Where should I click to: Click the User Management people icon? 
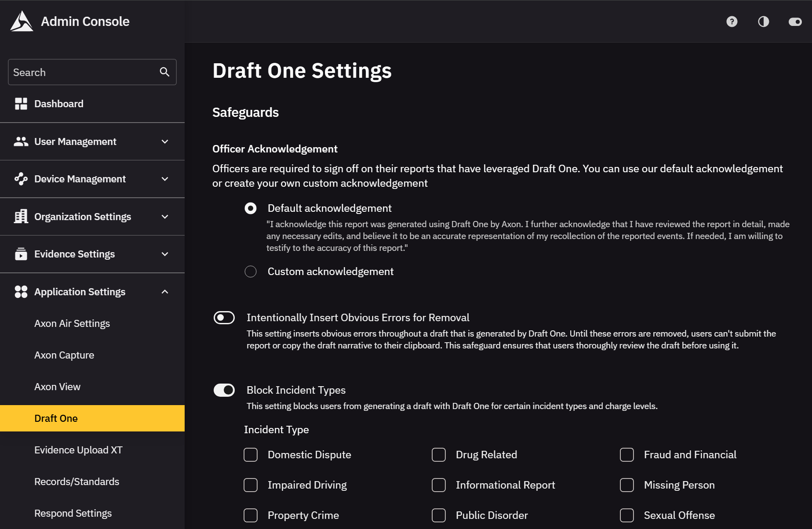click(x=21, y=141)
